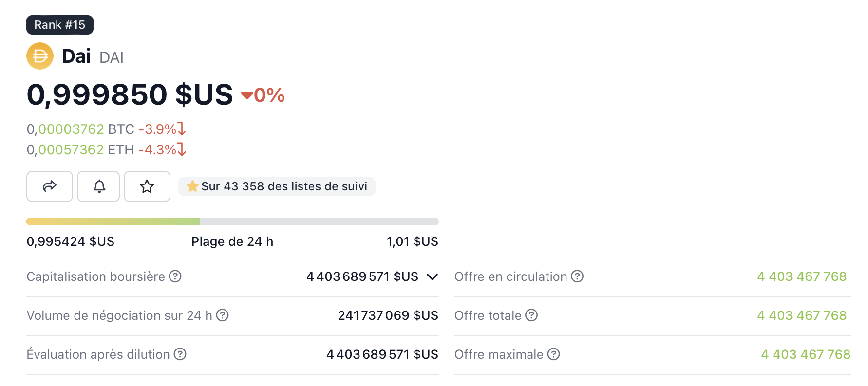Click the red 0% change indicator
The width and height of the screenshot is (868, 386).
[263, 95]
